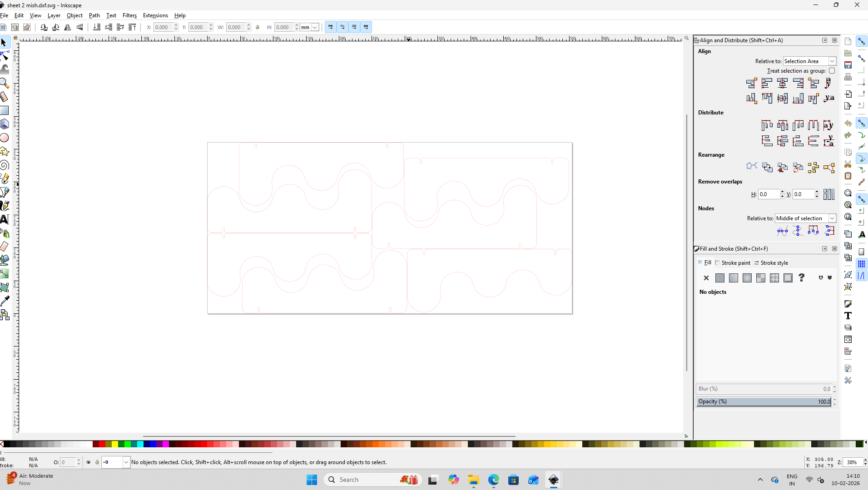Select the Node edit tool
This screenshot has width=868, height=490.
(4, 56)
